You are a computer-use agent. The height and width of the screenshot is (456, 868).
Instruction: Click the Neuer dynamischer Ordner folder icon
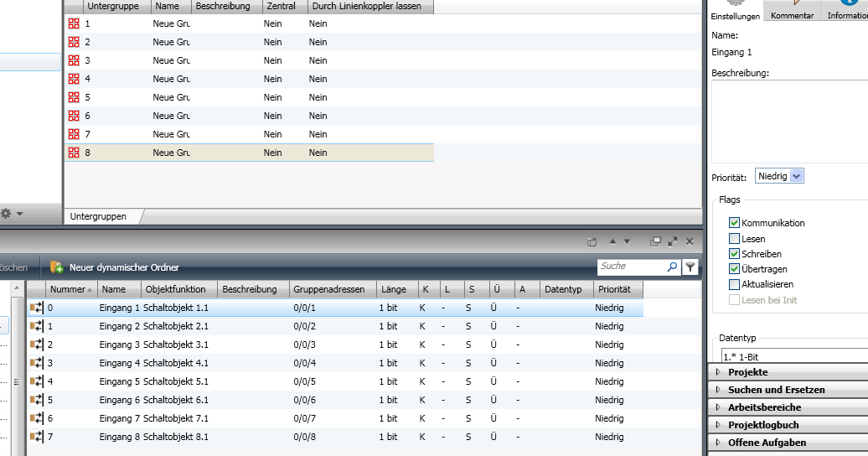coord(57,267)
